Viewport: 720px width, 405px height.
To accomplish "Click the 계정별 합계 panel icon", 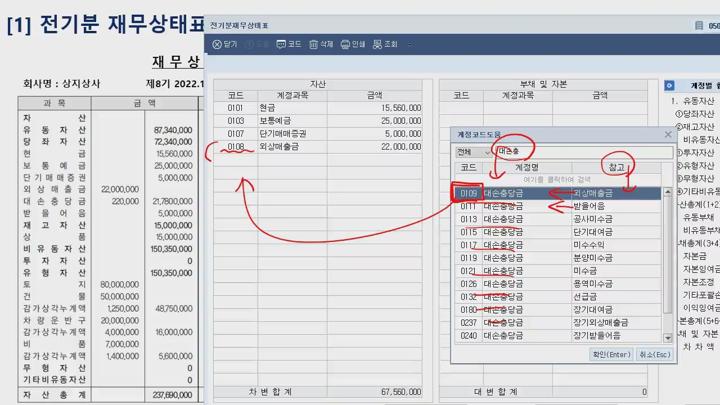I will pos(669,85).
